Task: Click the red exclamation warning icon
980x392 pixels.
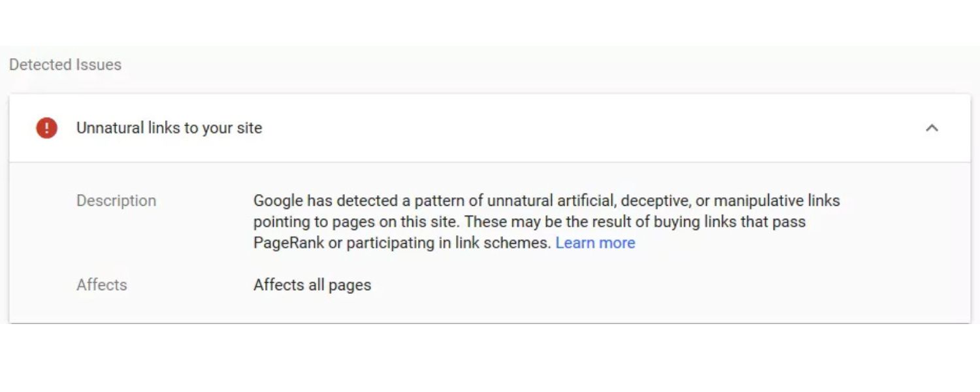Action: point(46,128)
